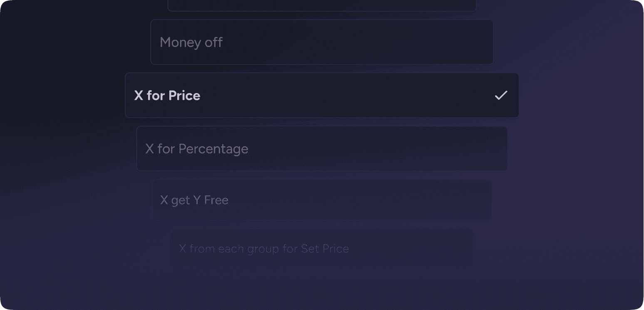Choose the Money off discount type
This screenshot has width=644, height=310.
(322, 42)
